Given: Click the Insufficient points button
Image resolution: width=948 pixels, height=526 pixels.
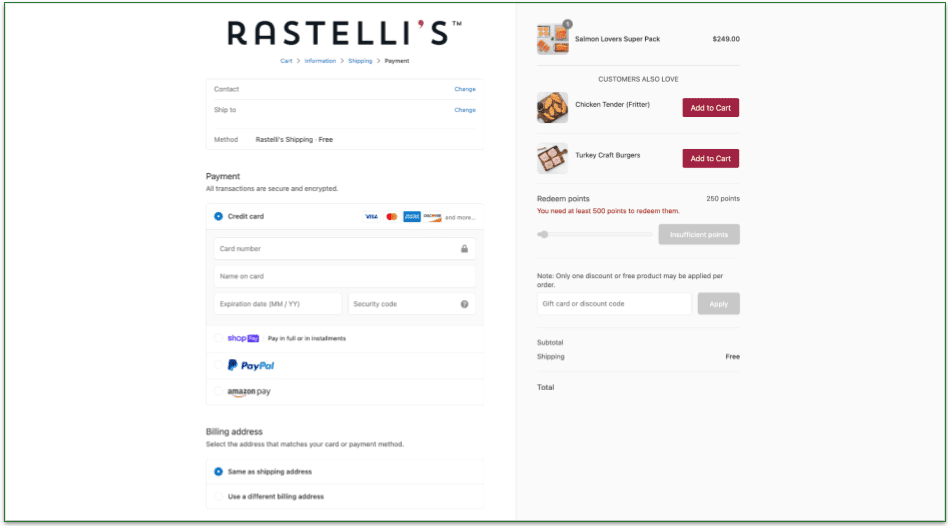Looking at the screenshot, I should [x=699, y=235].
